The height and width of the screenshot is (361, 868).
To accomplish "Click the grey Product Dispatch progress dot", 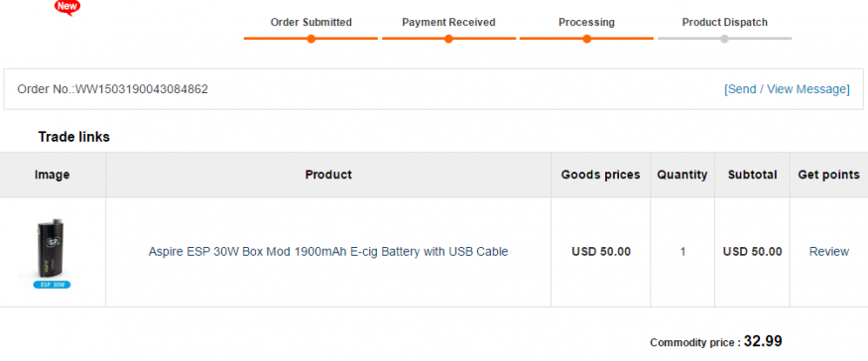I will click(x=724, y=39).
